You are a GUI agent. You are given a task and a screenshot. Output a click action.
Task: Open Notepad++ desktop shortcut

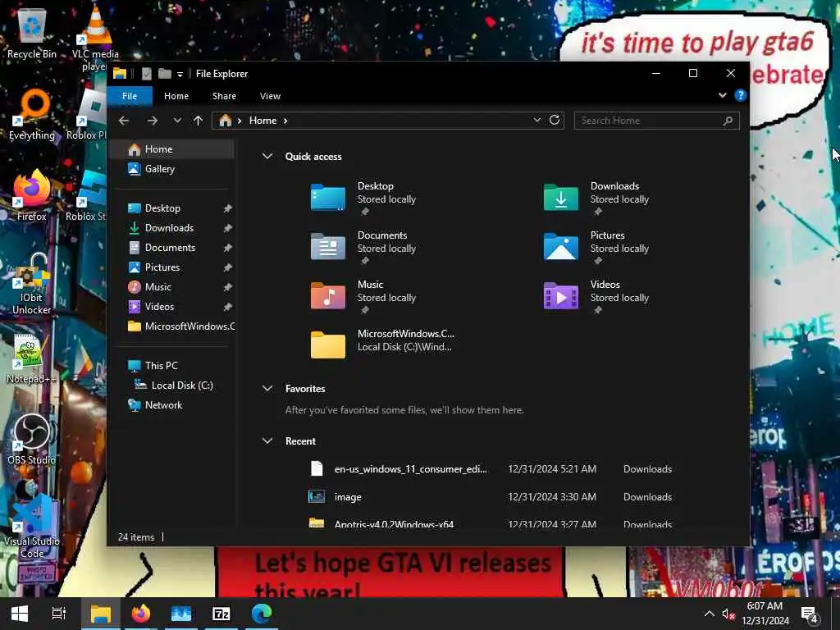pos(31,359)
